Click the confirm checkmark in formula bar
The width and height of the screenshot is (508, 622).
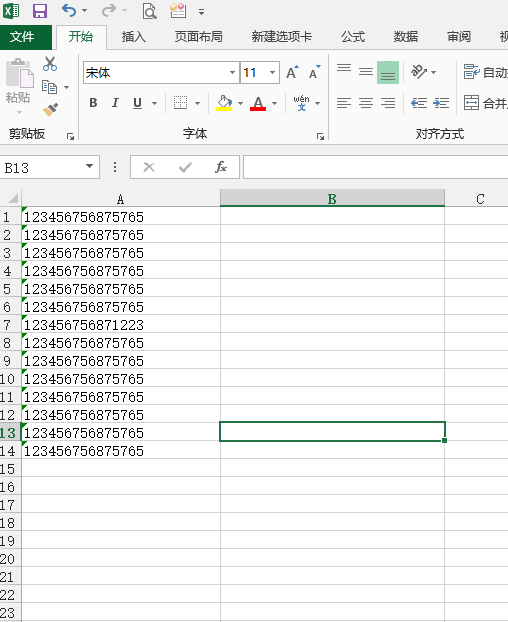[185, 167]
